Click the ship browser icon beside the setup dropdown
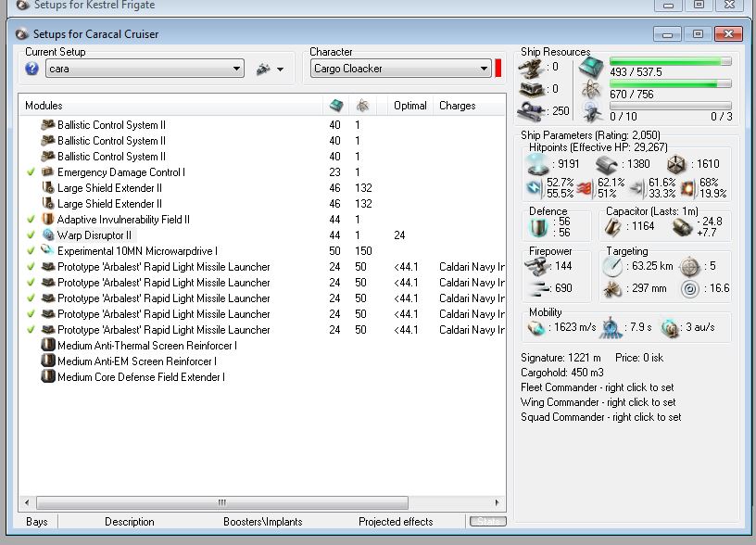Image resolution: width=756 pixels, height=545 pixels. click(x=263, y=69)
